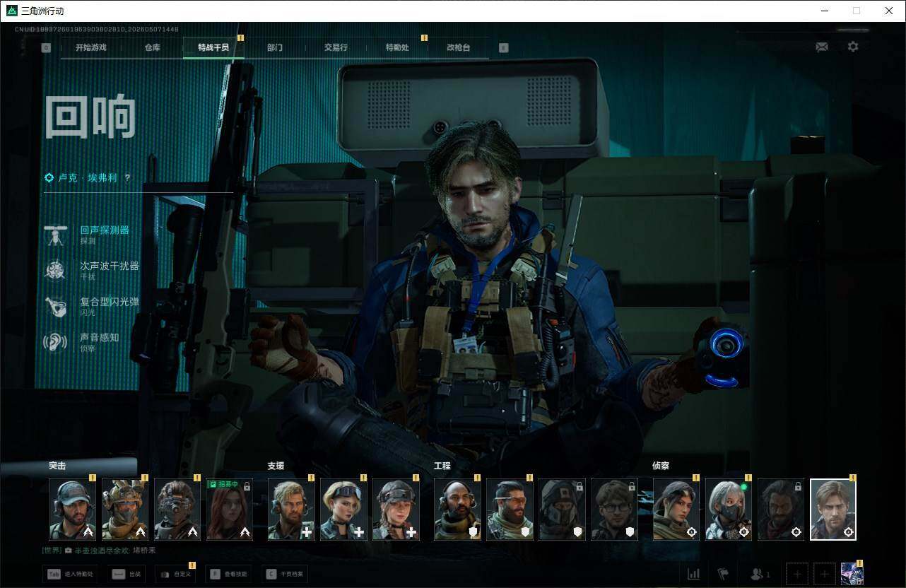
Task: Select blond bearded support operator with headset
Action: tap(291, 510)
